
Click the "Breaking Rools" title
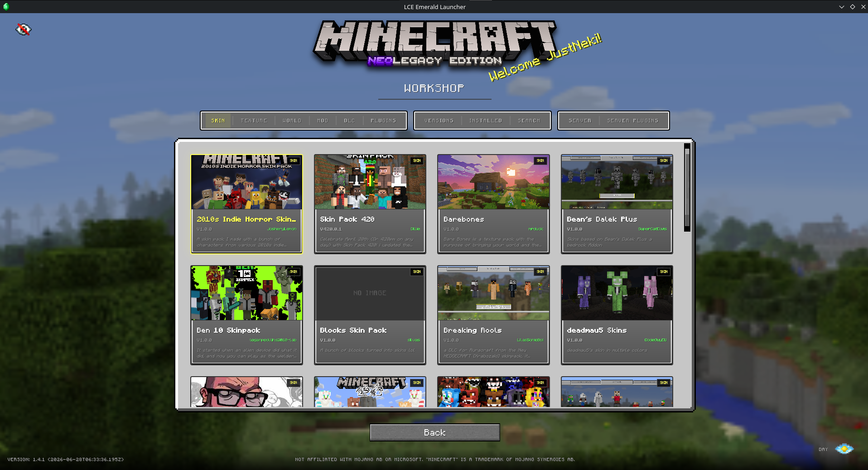tap(473, 330)
